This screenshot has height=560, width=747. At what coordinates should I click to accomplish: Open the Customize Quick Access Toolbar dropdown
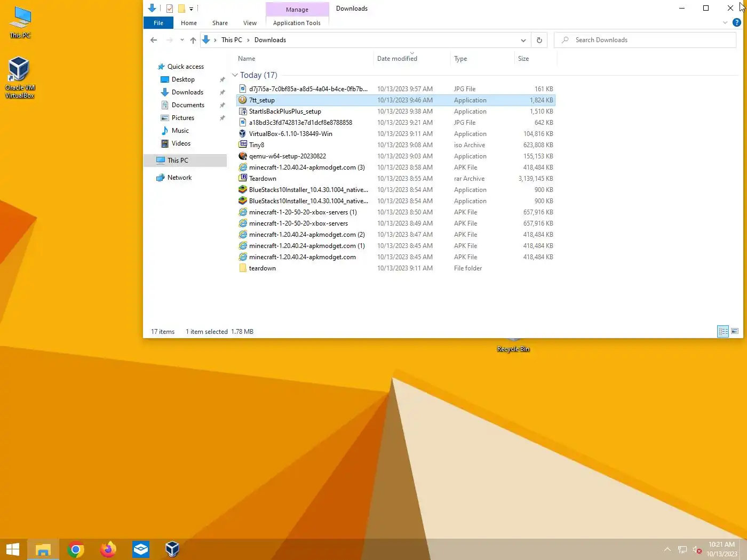pos(191,9)
